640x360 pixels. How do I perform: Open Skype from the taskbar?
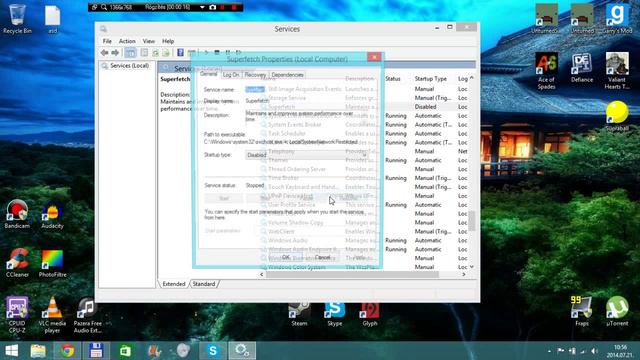[x=213, y=351]
